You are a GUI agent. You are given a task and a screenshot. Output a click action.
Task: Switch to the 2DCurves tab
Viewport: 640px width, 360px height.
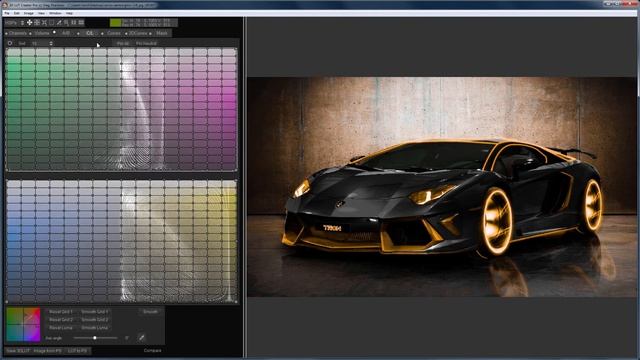point(138,33)
